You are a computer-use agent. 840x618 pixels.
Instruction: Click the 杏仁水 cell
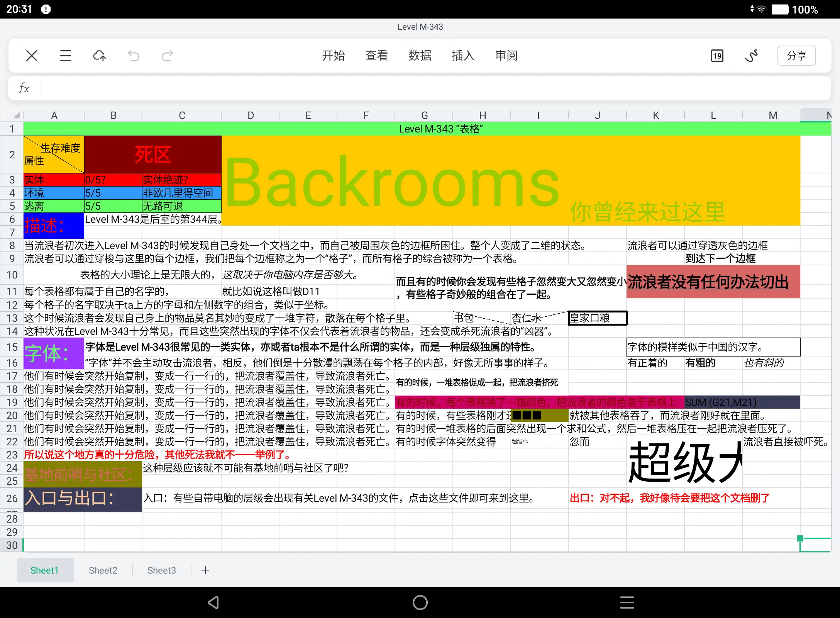pos(540,318)
